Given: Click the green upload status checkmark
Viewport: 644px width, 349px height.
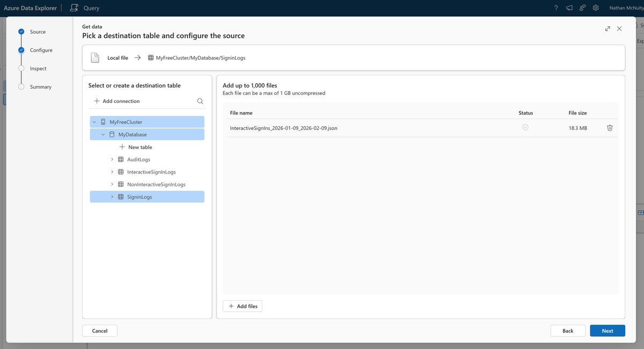Looking at the screenshot, I should tap(525, 127).
